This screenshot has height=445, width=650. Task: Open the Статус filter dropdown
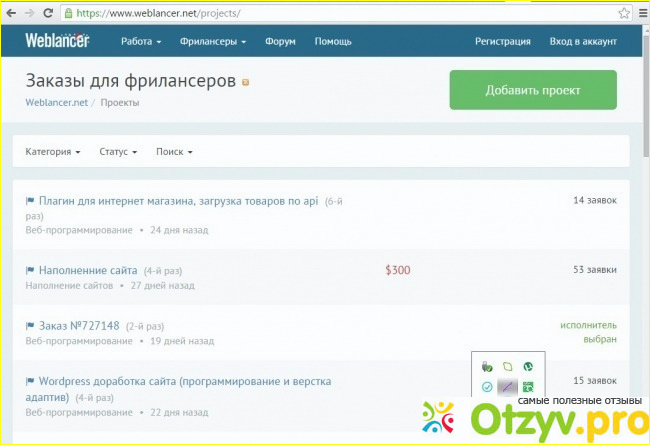tap(118, 152)
